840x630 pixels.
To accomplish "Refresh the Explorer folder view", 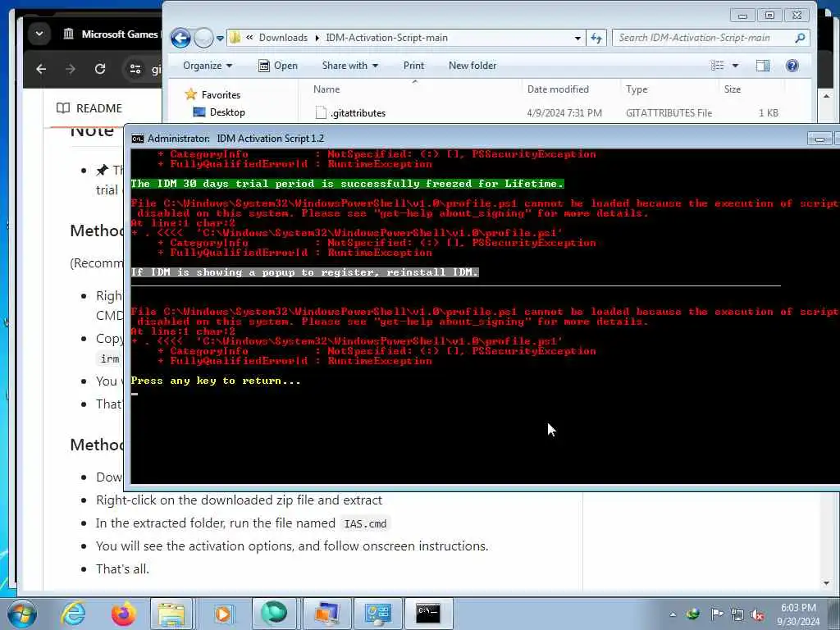I will pyautogui.click(x=596, y=38).
